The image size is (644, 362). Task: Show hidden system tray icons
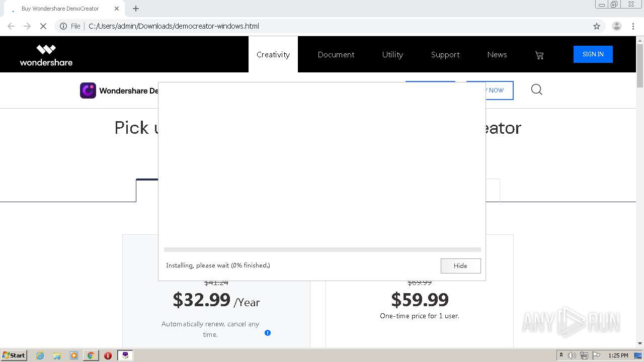[x=561, y=355]
